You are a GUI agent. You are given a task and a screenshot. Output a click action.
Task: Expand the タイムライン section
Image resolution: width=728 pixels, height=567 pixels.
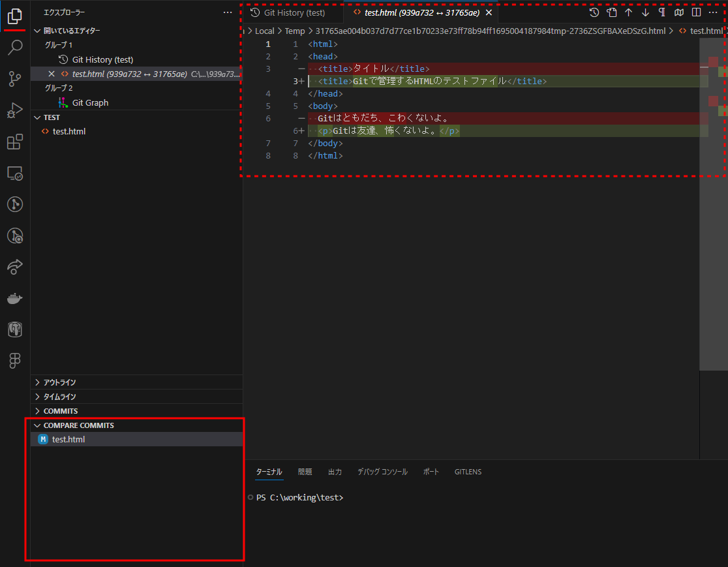(x=136, y=397)
